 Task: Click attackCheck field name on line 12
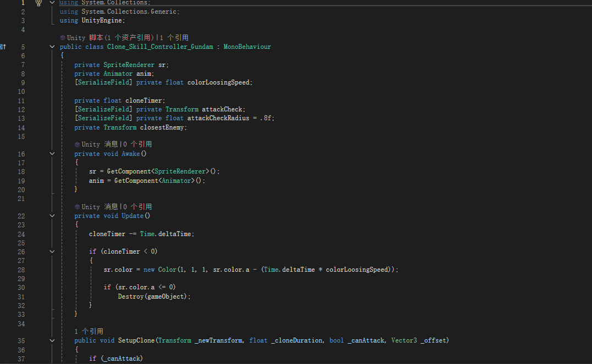pyautogui.click(x=222, y=109)
